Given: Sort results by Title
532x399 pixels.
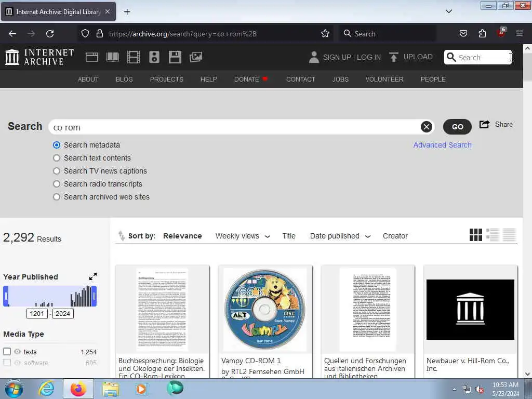Looking at the screenshot, I should (289, 236).
